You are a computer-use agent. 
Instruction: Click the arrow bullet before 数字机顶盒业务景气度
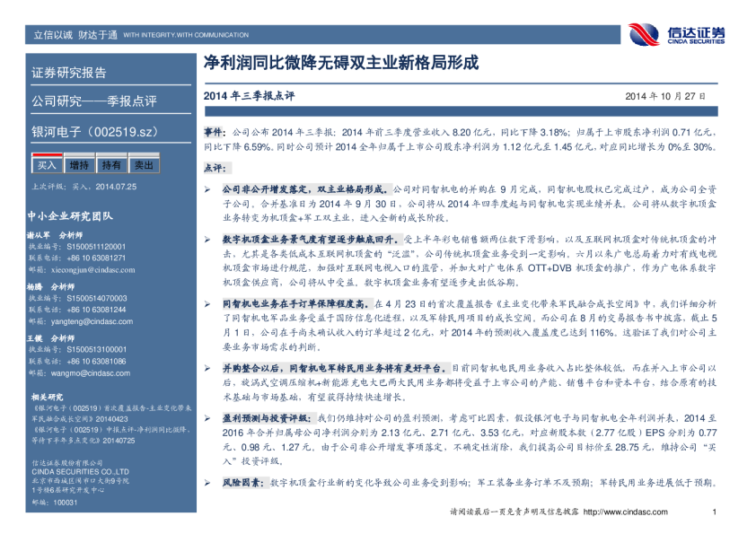point(207,241)
